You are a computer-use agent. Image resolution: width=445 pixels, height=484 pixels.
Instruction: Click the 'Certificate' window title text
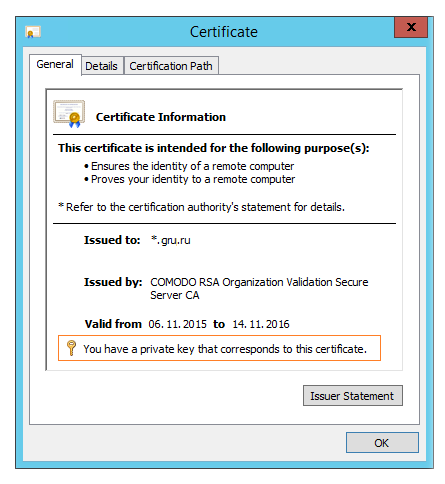coord(224,32)
